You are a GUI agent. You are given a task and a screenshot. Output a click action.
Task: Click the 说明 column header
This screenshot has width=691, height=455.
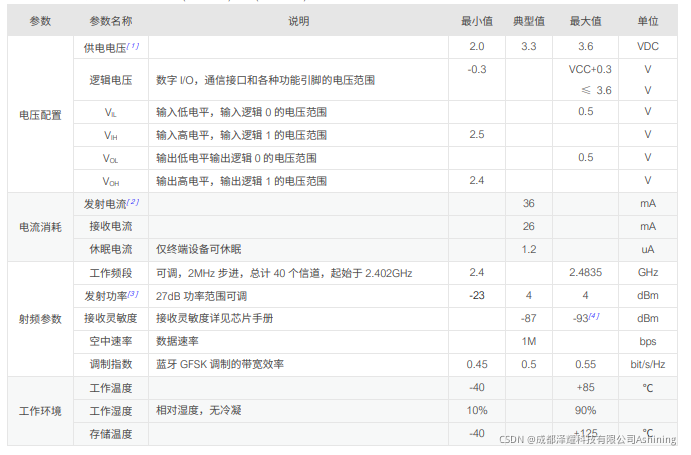pos(298,21)
